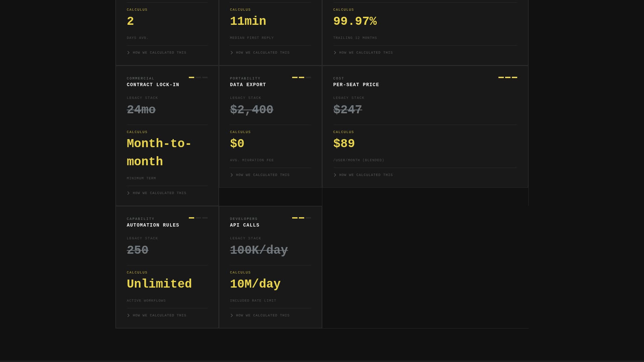Show calculation details in Automation Rules card

(x=157, y=315)
